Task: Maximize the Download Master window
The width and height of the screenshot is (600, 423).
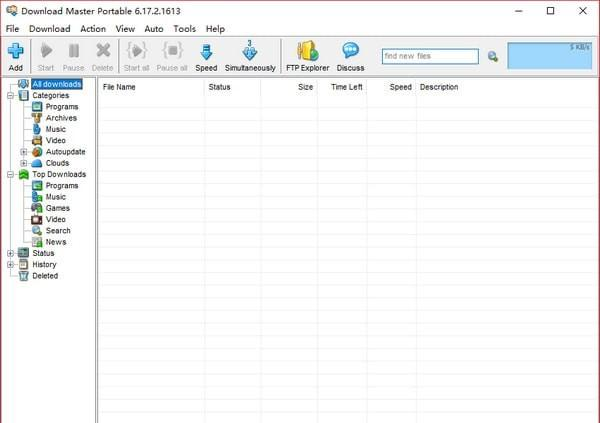Action: (x=550, y=11)
